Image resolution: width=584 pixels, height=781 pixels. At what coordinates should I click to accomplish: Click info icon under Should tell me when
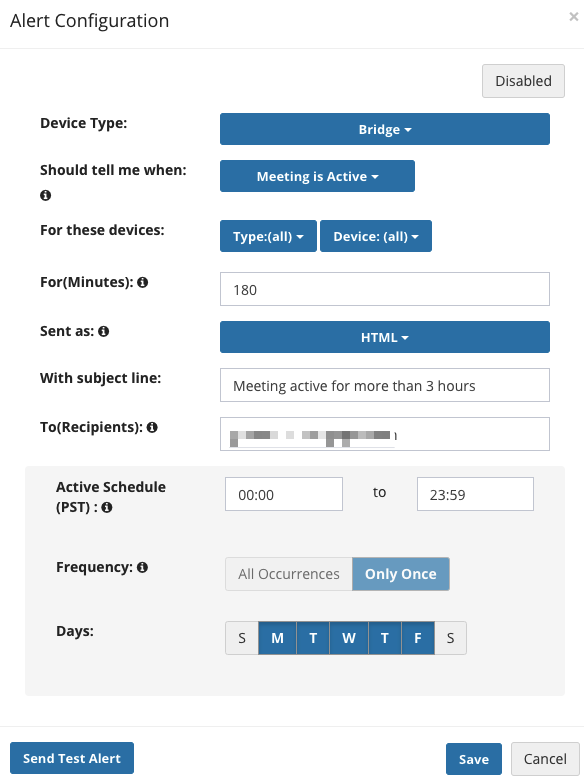(x=45, y=195)
